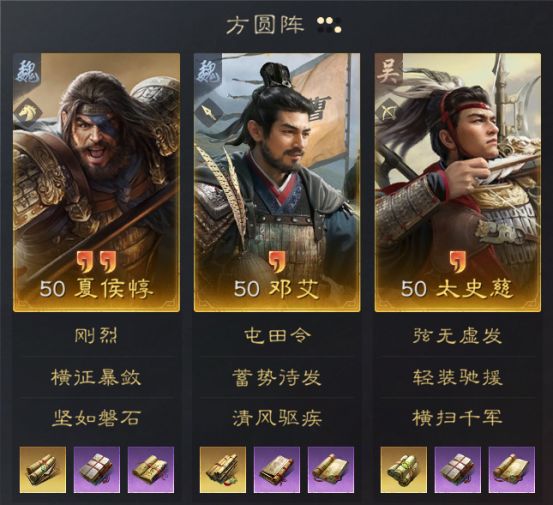The image size is (553, 505).
Task: Select the 横征暴敛 skill
Action: tap(96, 377)
